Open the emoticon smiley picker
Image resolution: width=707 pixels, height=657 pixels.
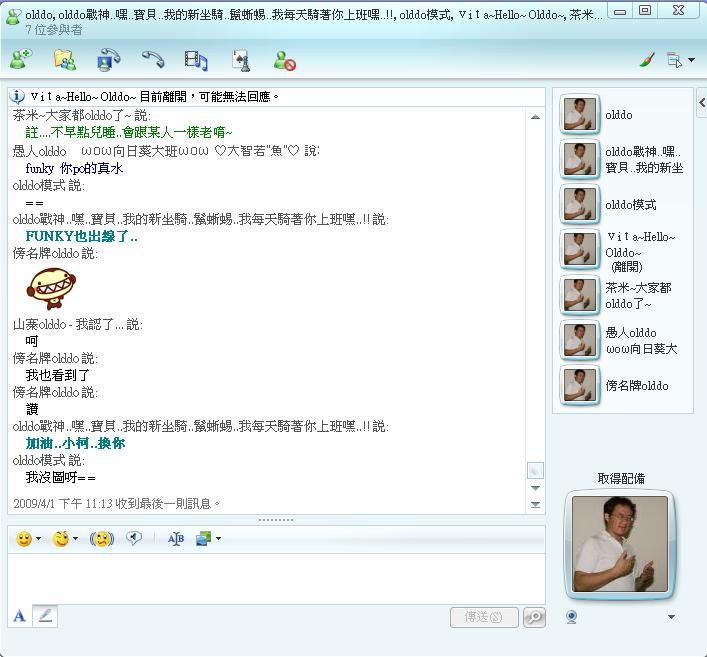pos(24,538)
